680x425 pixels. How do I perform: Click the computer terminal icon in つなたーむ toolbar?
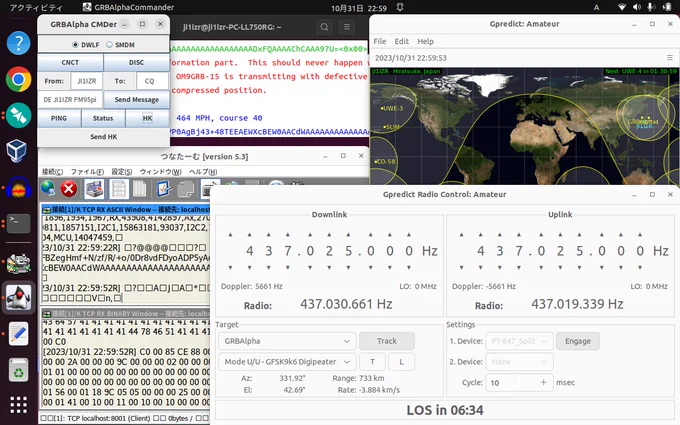94,189
